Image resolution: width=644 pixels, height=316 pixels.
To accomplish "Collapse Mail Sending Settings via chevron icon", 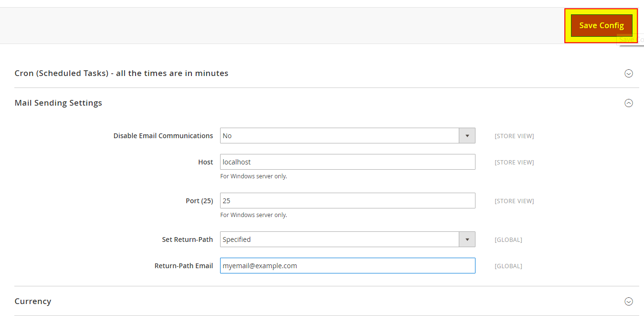I will 629,103.
